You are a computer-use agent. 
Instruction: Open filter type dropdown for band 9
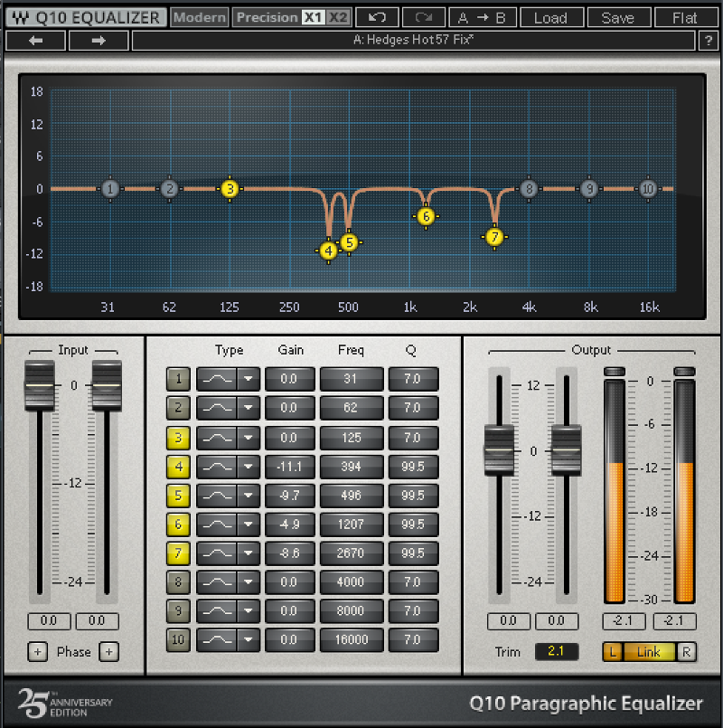point(249,611)
